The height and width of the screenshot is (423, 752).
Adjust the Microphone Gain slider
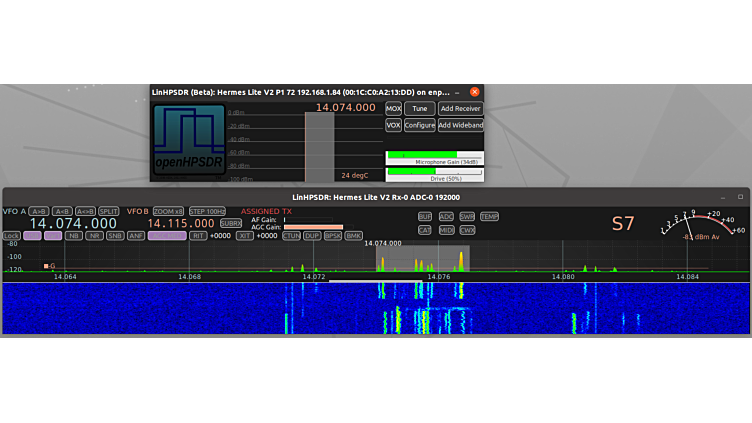433,155
